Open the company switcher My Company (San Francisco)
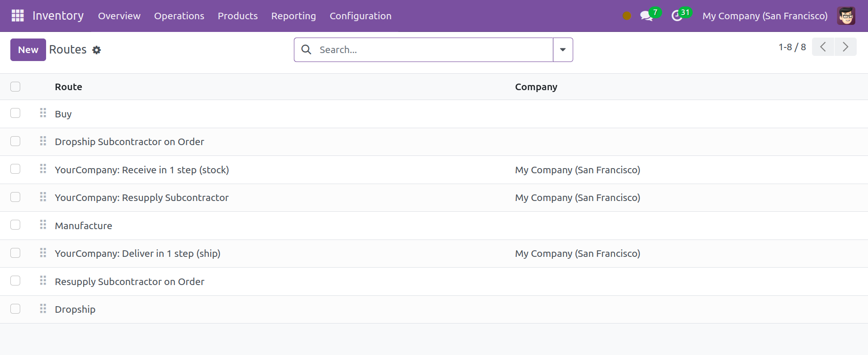868x355 pixels. [765, 16]
